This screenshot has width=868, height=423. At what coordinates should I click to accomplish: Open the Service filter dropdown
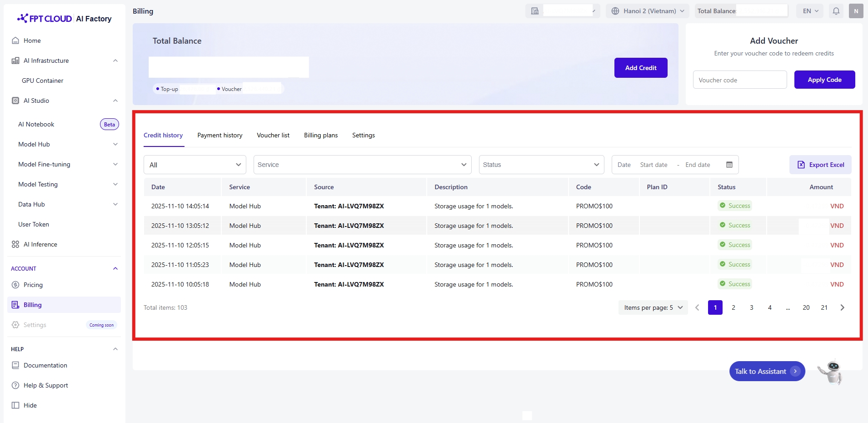coord(362,165)
